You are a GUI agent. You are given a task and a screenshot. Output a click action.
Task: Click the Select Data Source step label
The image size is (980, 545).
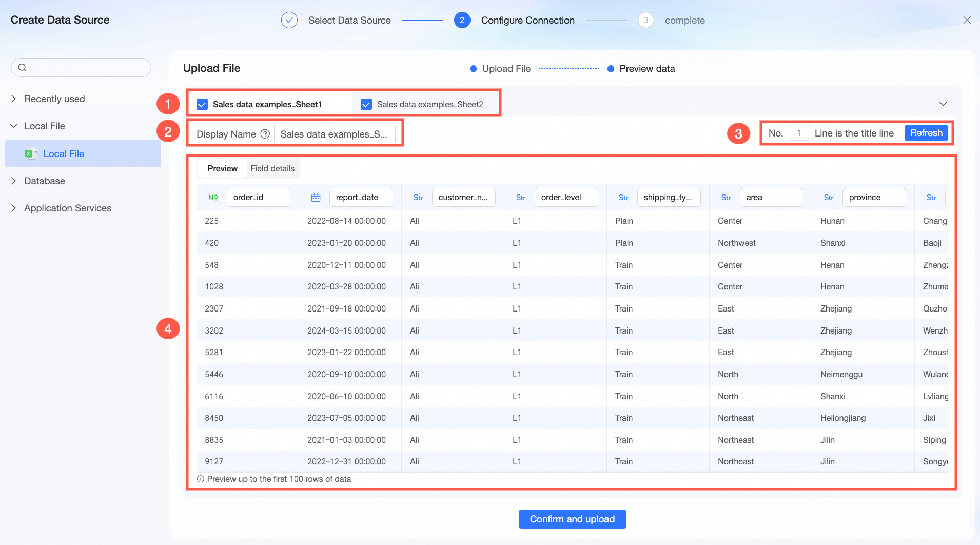[349, 20]
